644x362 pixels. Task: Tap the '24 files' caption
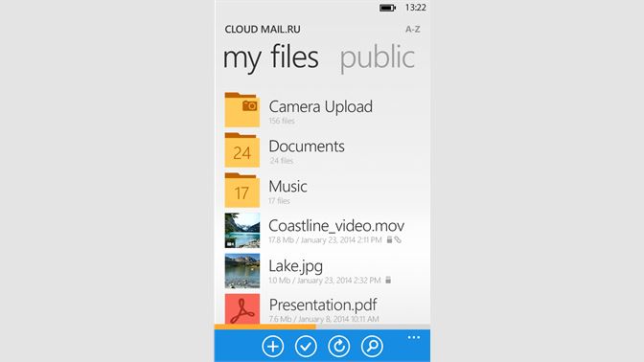(282, 161)
